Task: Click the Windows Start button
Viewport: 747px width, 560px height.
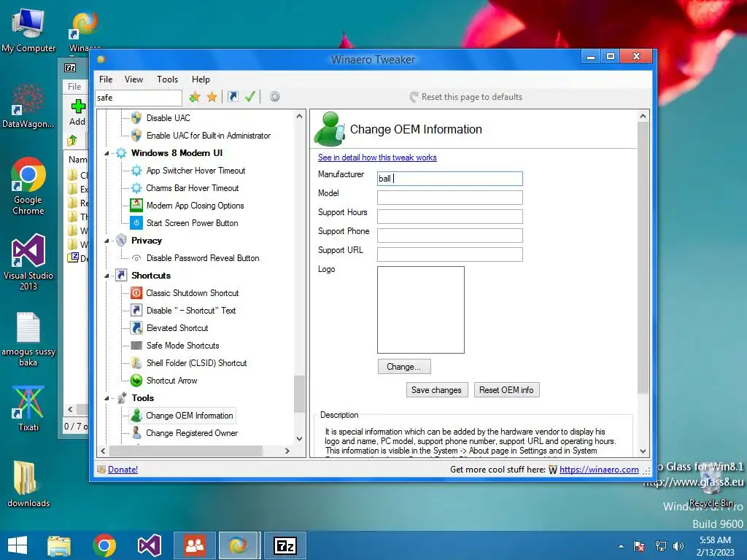Action: [18, 545]
